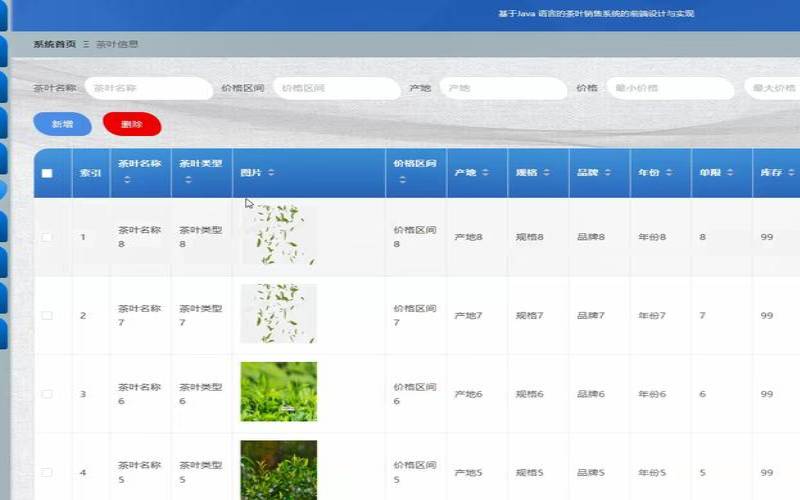Screen dimensions: 800x500
Task: Click the 索引 column header
Action: pos(90,173)
